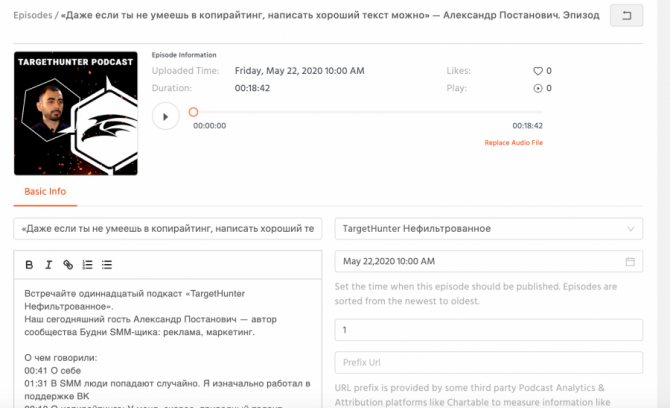Switch to the Basic Info tab
670x408 pixels.
[x=45, y=191]
